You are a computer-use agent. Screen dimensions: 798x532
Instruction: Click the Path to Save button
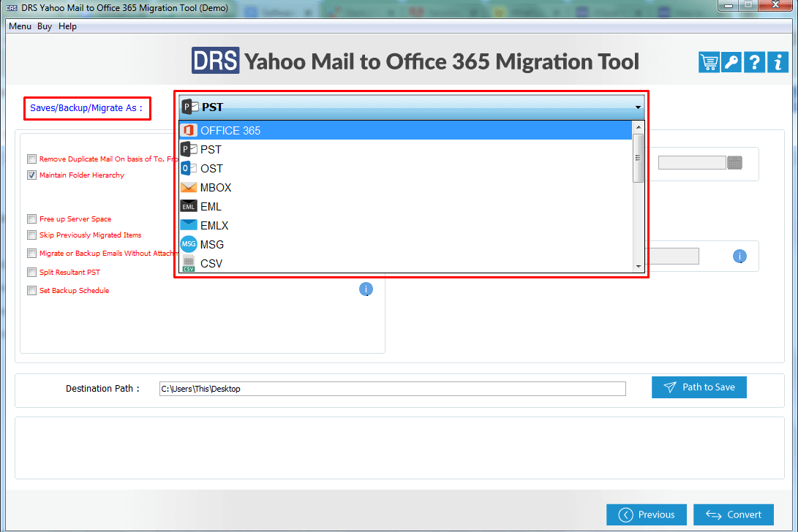pos(699,387)
